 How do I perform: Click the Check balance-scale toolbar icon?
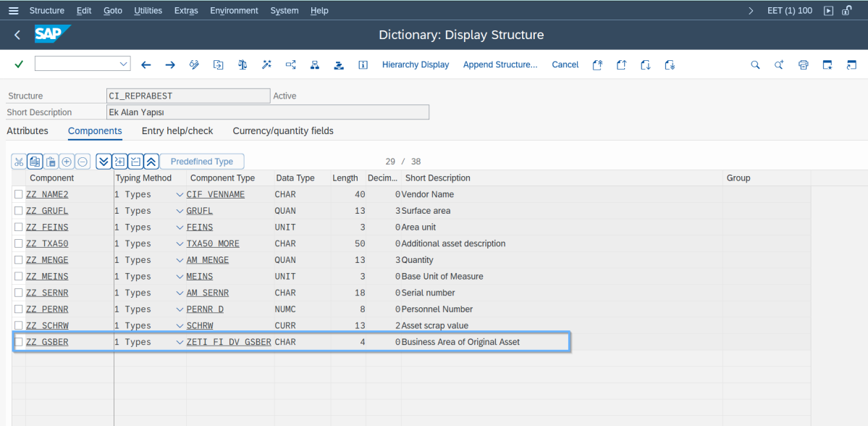pyautogui.click(x=243, y=64)
